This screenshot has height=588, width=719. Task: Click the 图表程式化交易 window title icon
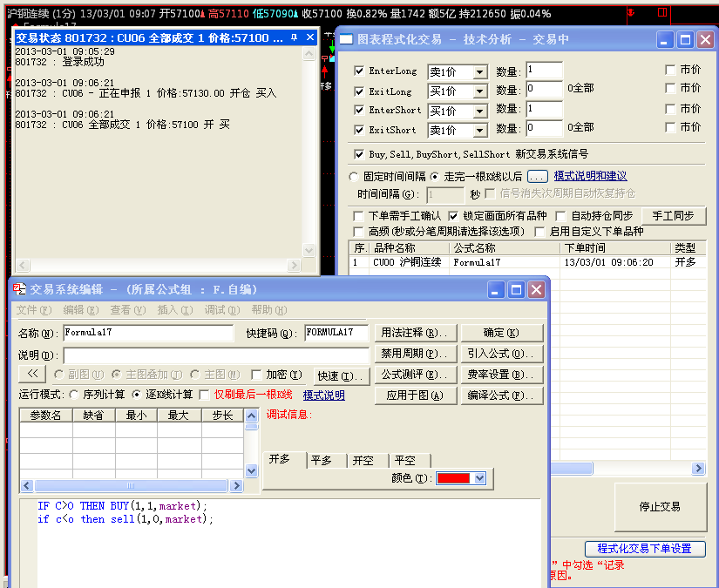coord(347,40)
